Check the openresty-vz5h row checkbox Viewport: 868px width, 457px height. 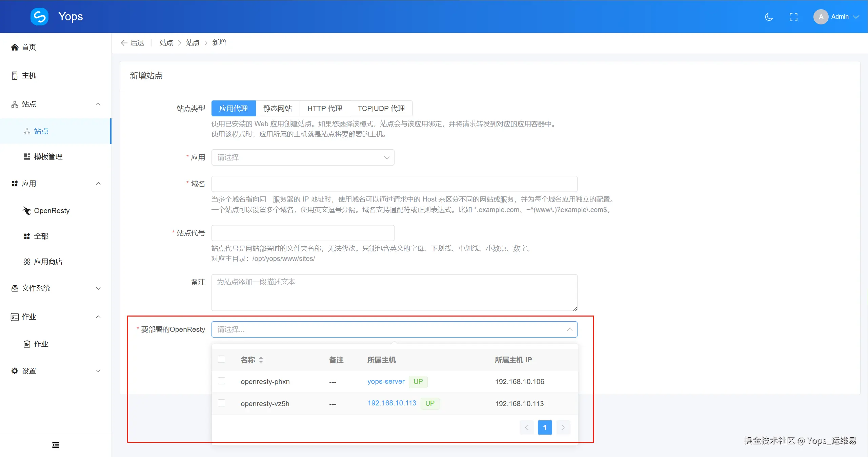tap(222, 403)
